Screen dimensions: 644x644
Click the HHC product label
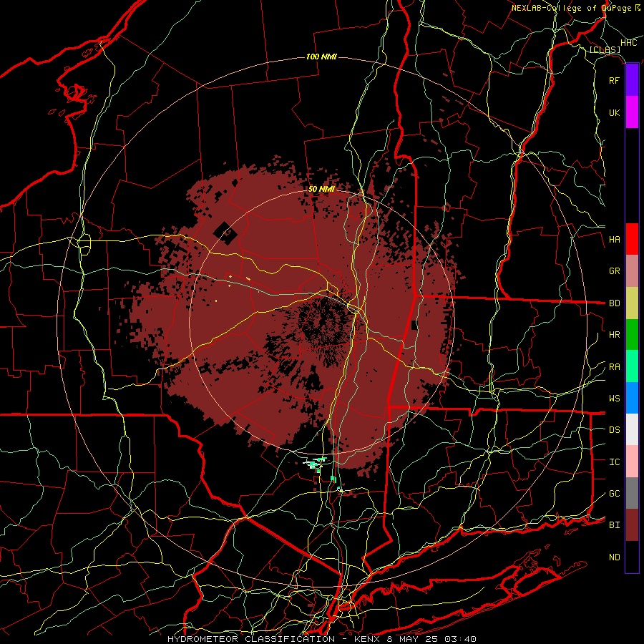click(x=628, y=43)
